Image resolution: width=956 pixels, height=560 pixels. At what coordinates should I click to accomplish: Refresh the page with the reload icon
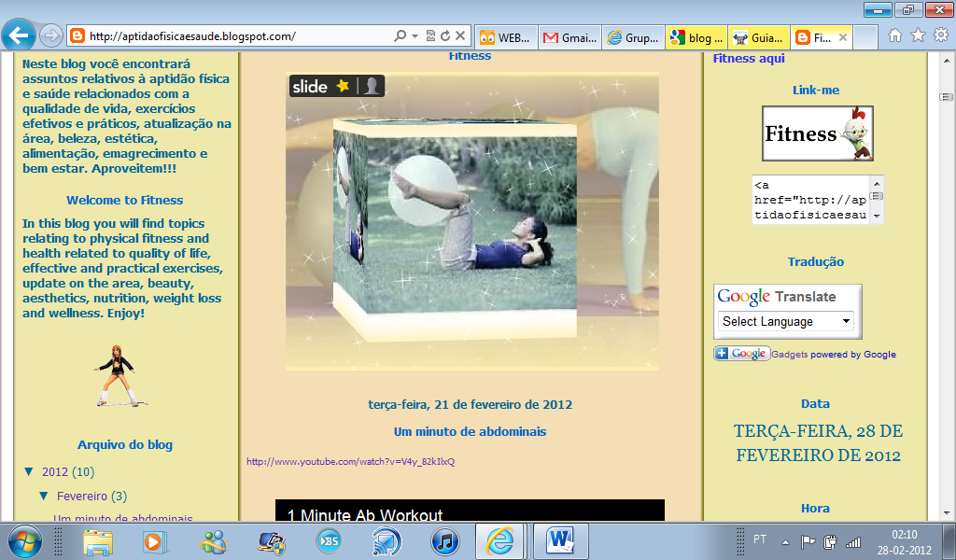pyautogui.click(x=445, y=36)
